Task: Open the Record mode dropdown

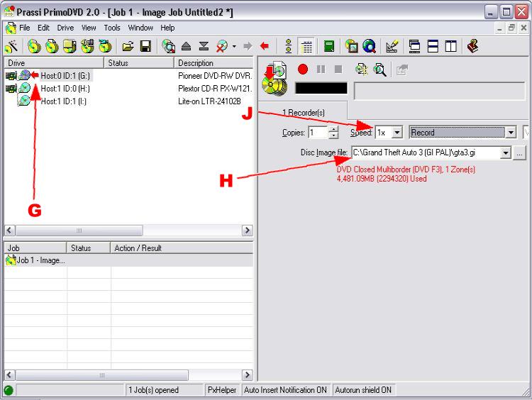Action: tap(510, 133)
